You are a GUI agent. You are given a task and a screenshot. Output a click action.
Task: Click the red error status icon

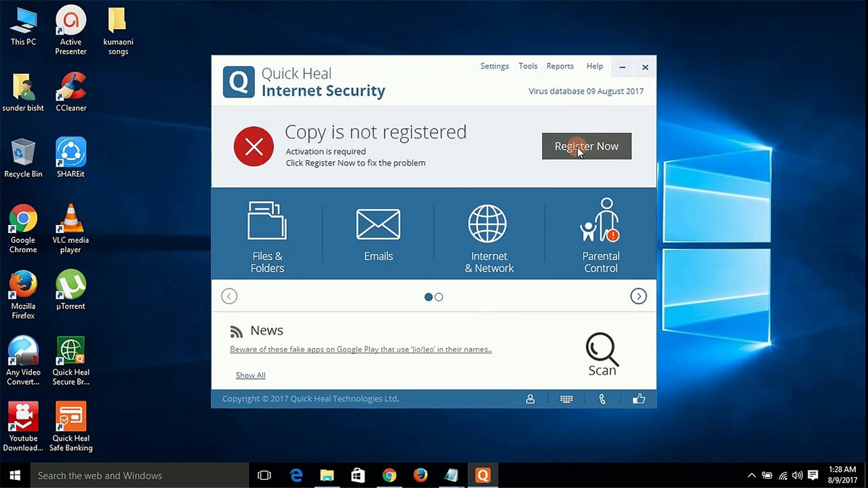[254, 146]
